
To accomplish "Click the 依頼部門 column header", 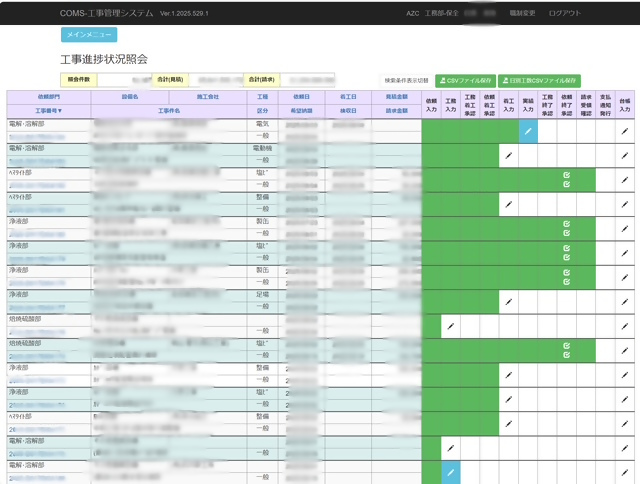I will click(x=48, y=97).
